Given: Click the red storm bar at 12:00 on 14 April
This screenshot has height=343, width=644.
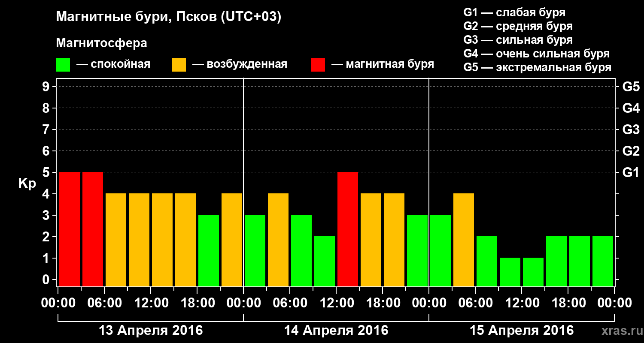Looking at the screenshot, I should [348, 229].
